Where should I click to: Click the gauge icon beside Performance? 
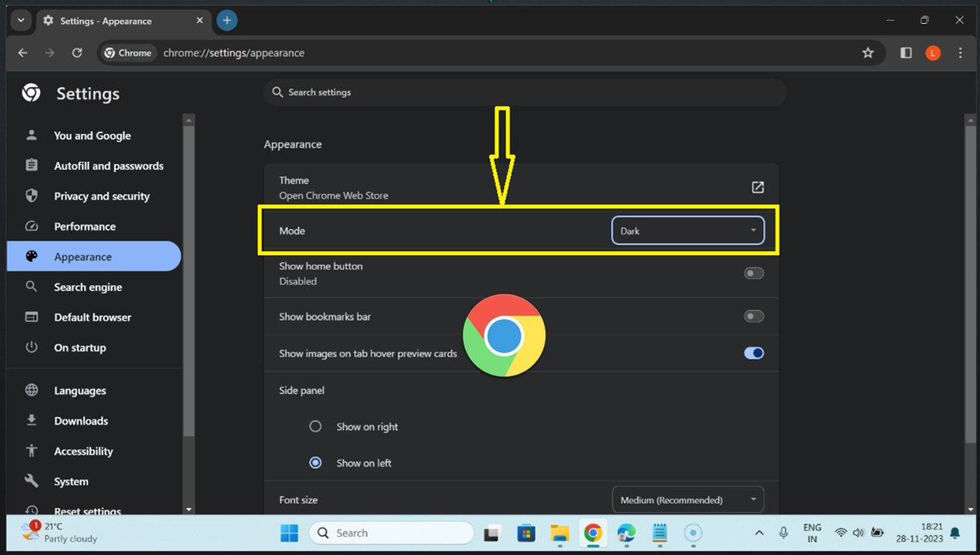pos(32,227)
